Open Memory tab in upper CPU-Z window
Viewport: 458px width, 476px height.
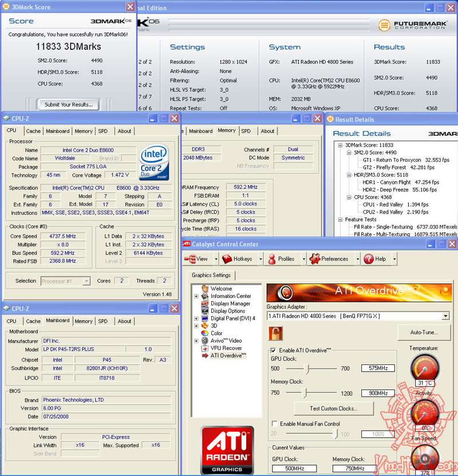(84, 131)
